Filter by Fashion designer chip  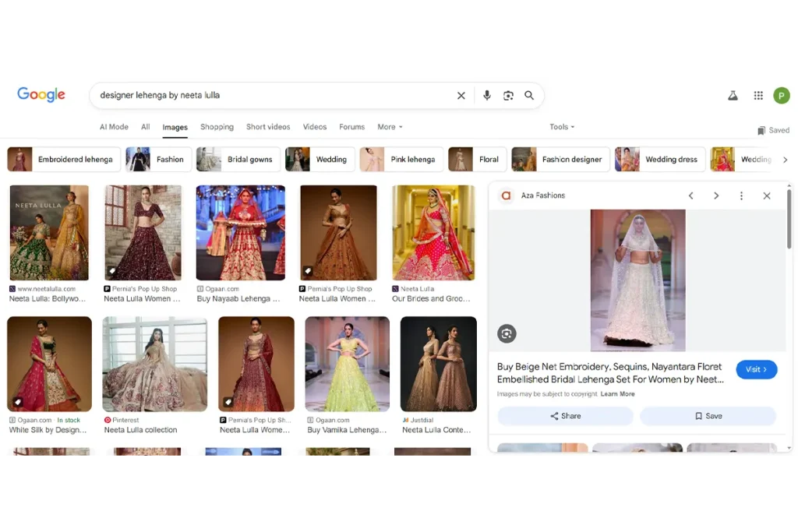(560, 159)
